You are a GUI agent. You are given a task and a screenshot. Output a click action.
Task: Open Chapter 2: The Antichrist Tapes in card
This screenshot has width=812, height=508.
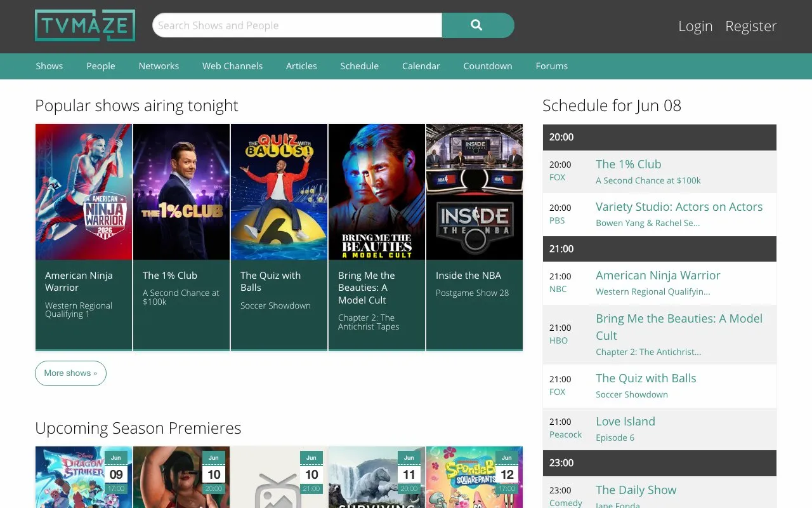pyautogui.click(x=369, y=322)
